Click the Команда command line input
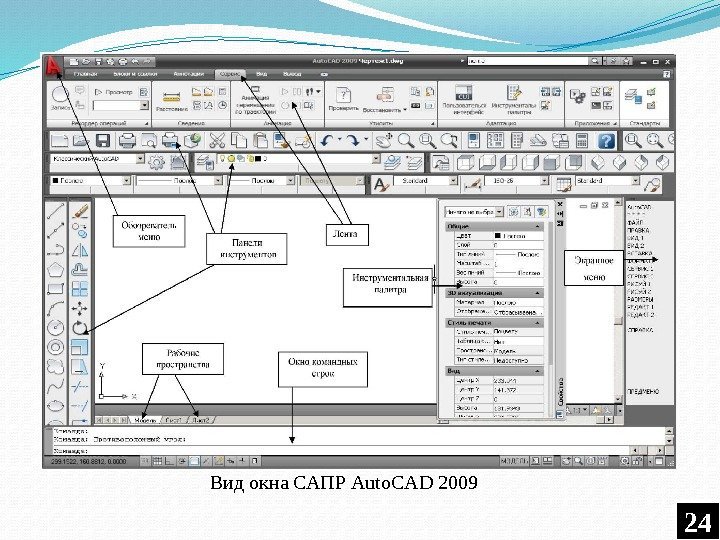 coord(340,451)
